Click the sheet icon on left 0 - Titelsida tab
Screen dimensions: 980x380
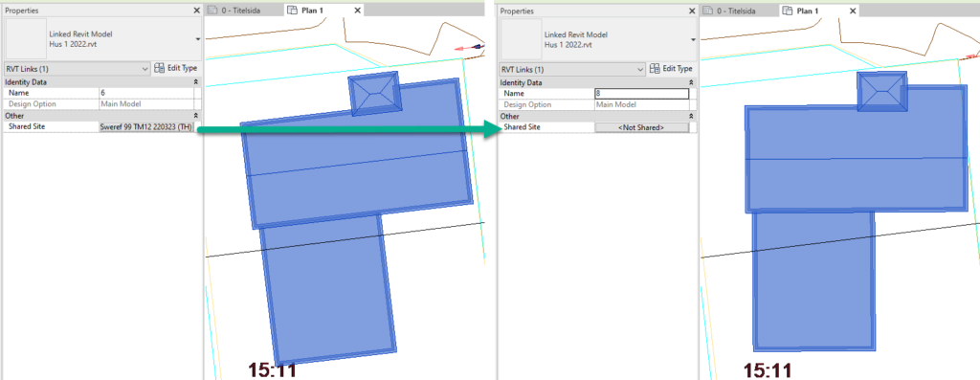(x=212, y=11)
